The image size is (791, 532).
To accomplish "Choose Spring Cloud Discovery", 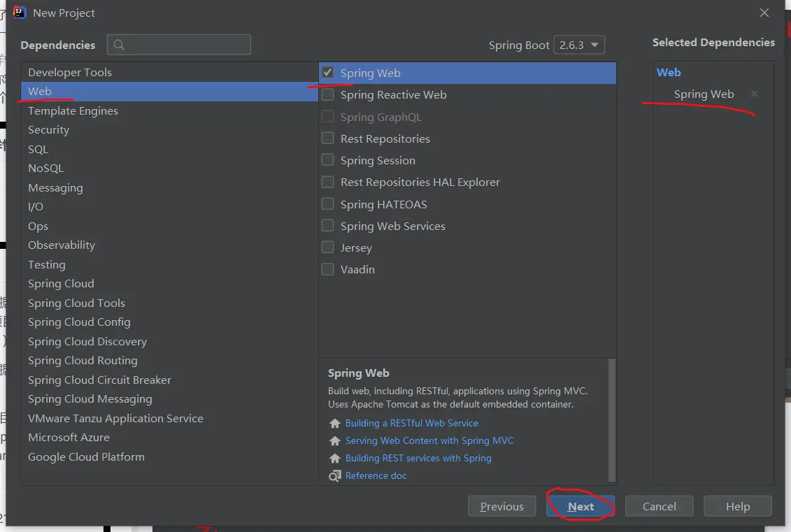I will click(169, 341).
